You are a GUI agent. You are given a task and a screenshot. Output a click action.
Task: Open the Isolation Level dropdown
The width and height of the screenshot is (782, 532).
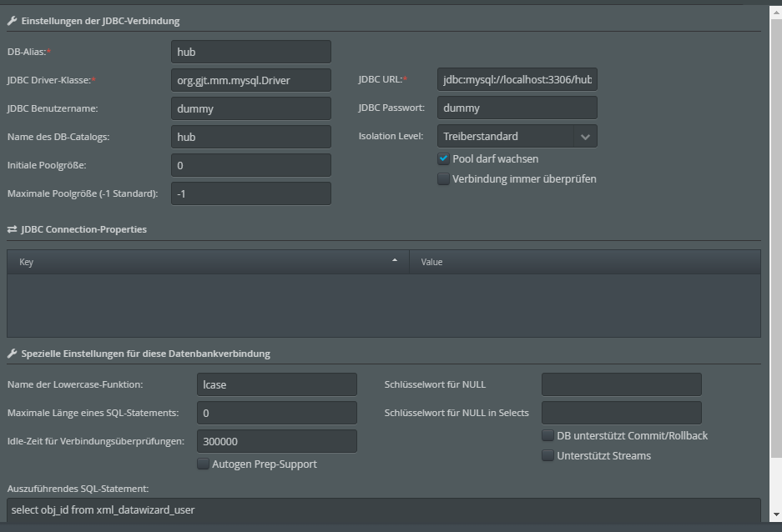517,136
